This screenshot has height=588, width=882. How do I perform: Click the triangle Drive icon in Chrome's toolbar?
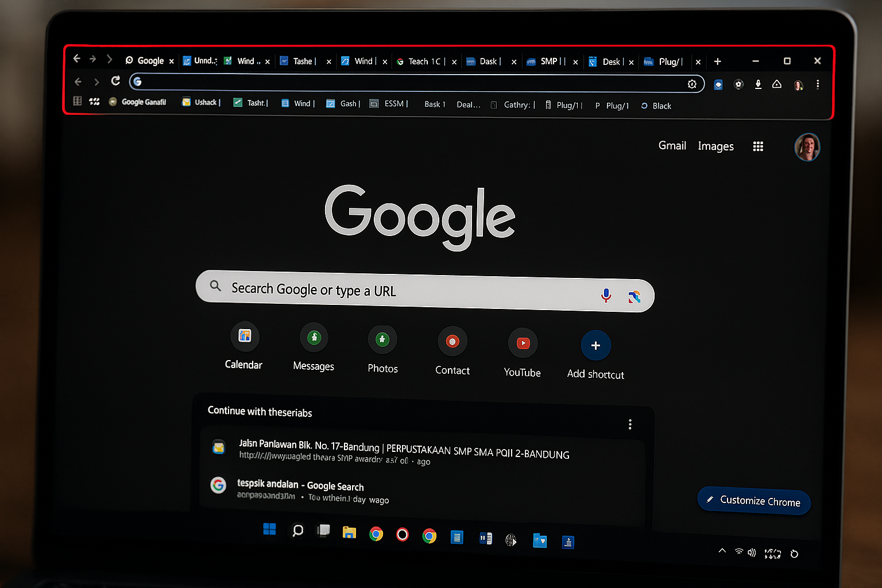(x=777, y=84)
